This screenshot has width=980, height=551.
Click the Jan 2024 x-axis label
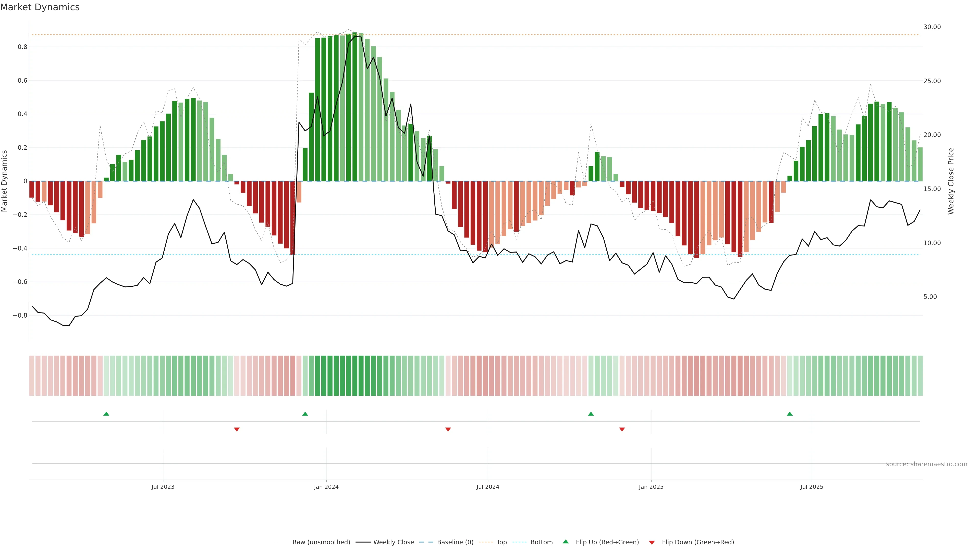326,487
